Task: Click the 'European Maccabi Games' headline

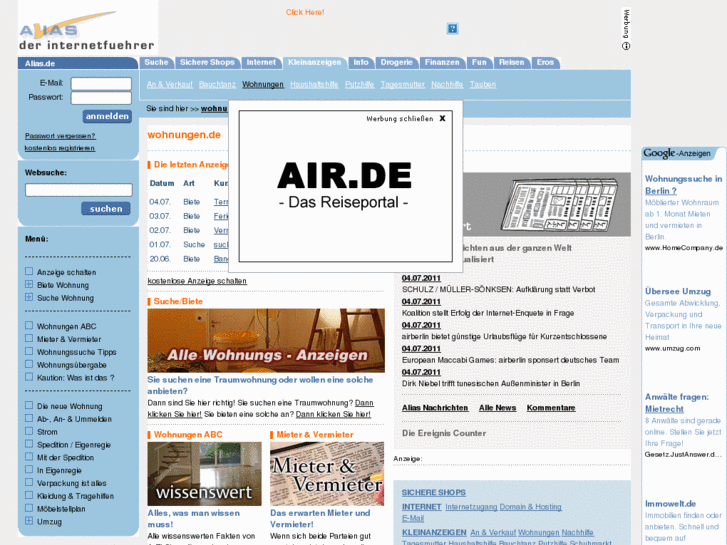Action: (510, 360)
